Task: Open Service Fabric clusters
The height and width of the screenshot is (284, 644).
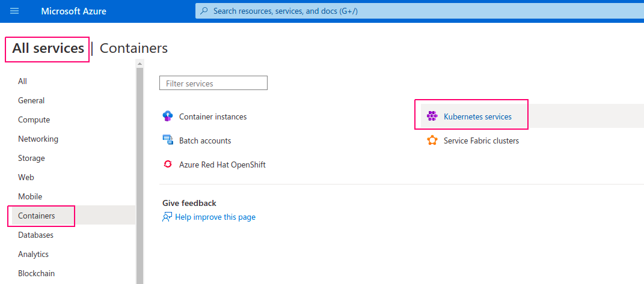Action: point(482,140)
